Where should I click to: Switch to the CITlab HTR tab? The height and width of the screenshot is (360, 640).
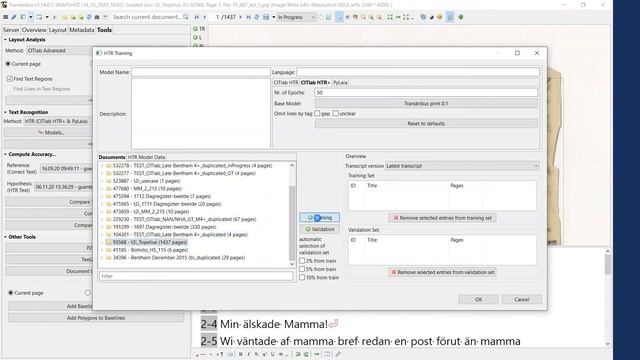click(x=286, y=82)
